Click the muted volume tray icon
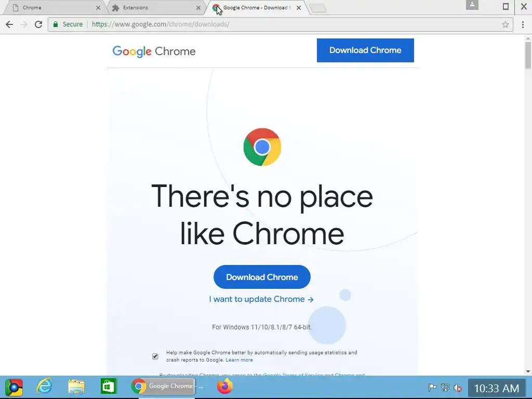 (x=458, y=387)
